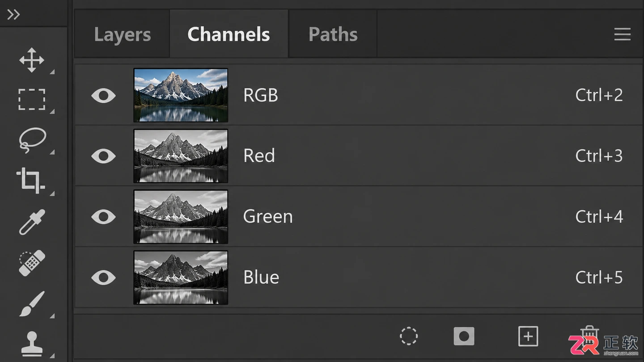Open the Paths tab
Viewport: 644px width, 362px height.
tap(333, 34)
